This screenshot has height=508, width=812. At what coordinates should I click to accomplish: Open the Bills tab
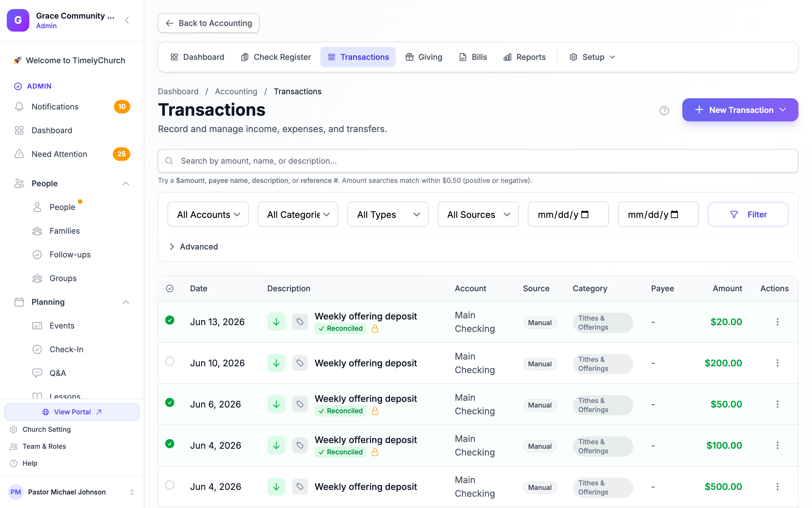tap(473, 57)
